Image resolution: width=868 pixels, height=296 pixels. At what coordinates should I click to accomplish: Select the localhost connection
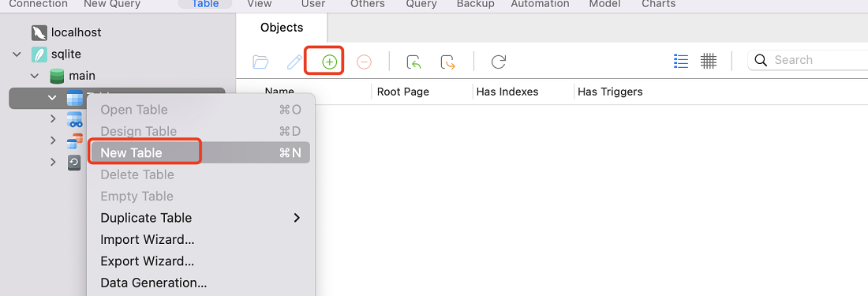coord(76,32)
